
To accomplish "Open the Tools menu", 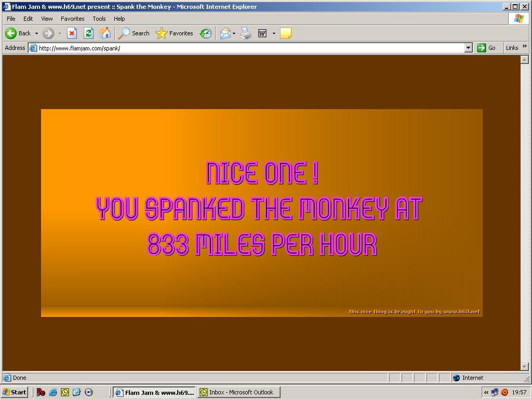I will tap(99, 19).
